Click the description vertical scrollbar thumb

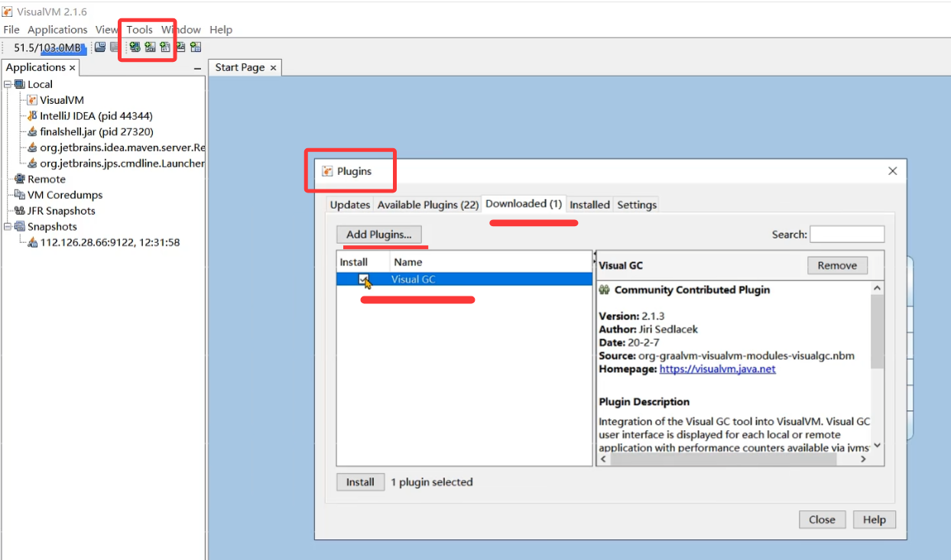877,332
